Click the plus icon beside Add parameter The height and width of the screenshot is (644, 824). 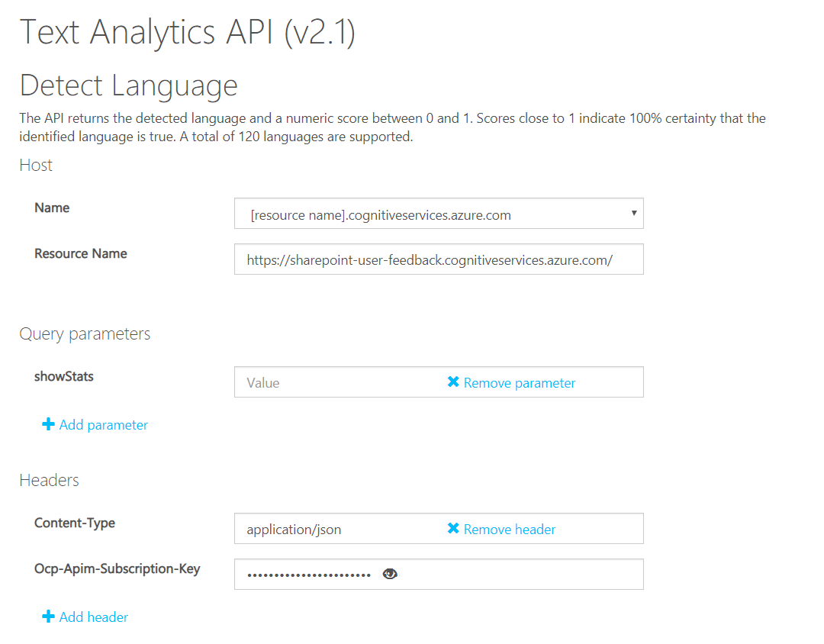[49, 425]
